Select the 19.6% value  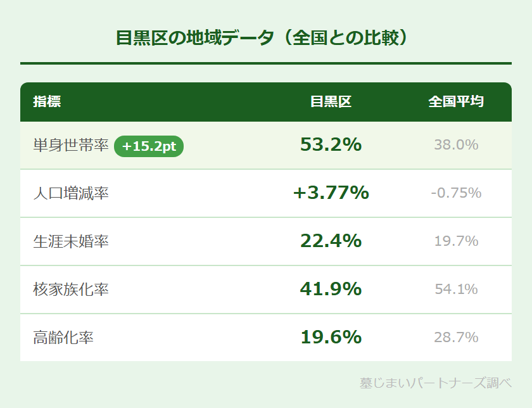pyautogui.click(x=331, y=337)
